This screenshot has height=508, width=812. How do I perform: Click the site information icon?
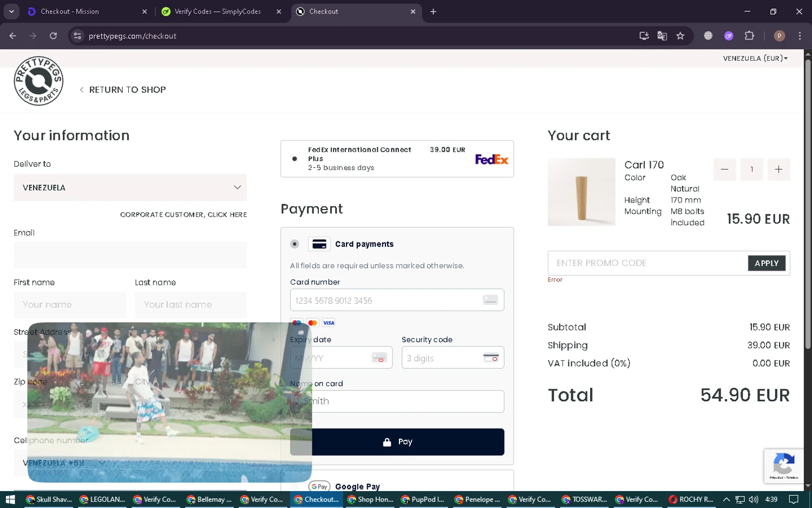pyautogui.click(x=77, y=36)
